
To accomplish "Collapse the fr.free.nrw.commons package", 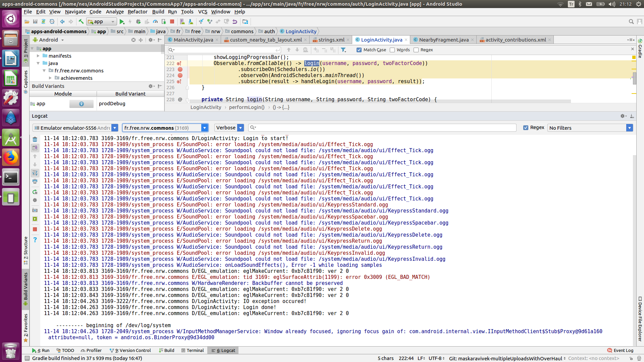I will (x=45, y=70).
